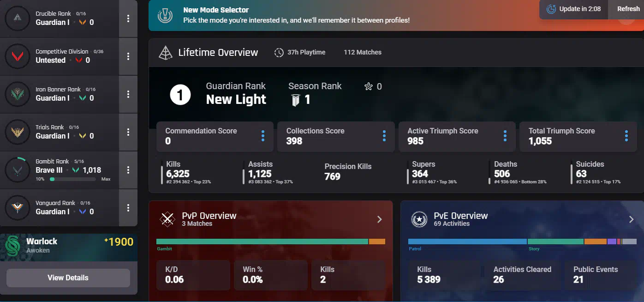Click the blue Patrol segment in PvE bar
The image size is (644, 302).
pyautogui.click(x=467, y=242)
